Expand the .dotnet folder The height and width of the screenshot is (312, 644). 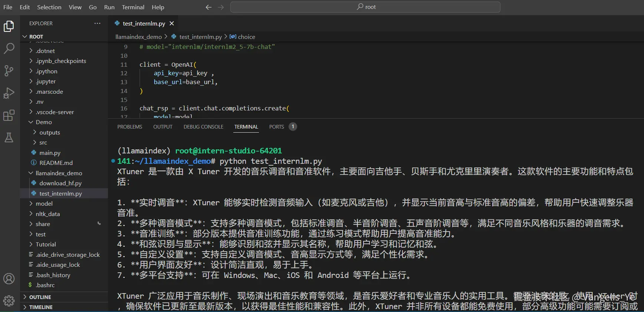[x=31, y=51]
